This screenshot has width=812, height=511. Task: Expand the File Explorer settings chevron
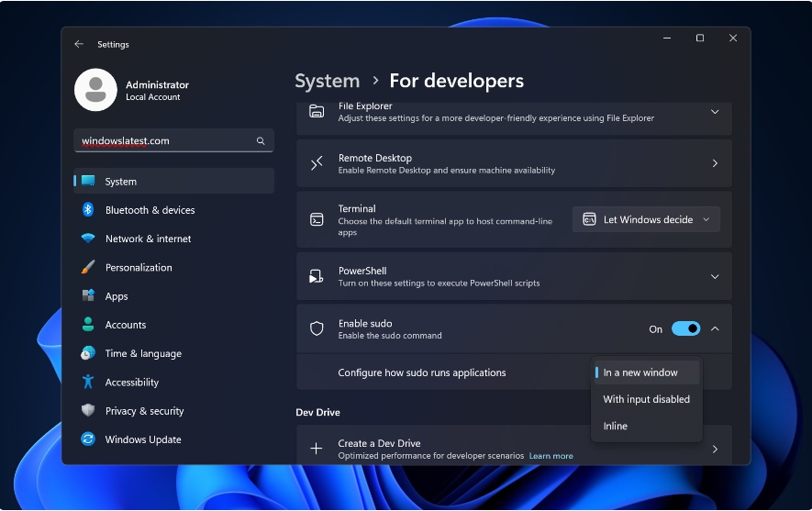click(x=715, y=112)
